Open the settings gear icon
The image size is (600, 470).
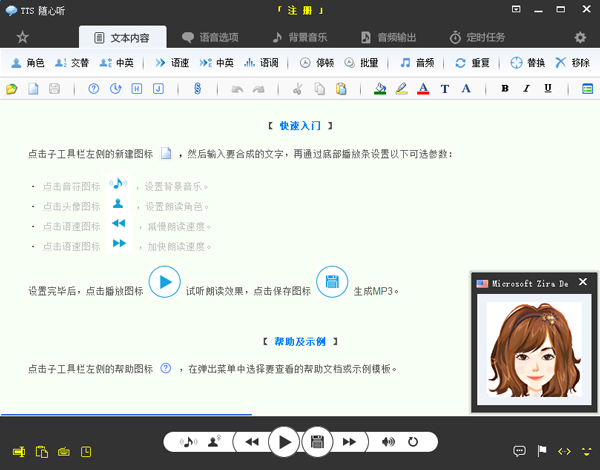[579, 38]
